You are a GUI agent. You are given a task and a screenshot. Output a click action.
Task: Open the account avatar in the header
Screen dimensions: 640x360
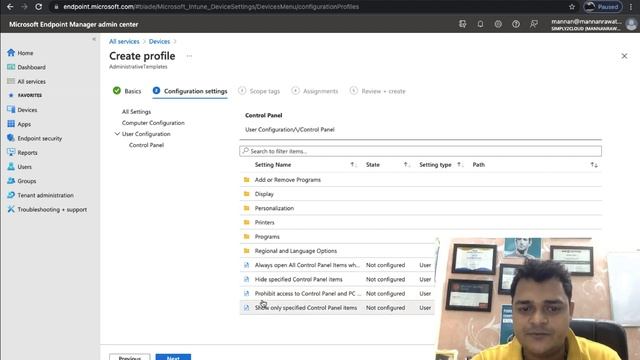[x=631, y=24]
